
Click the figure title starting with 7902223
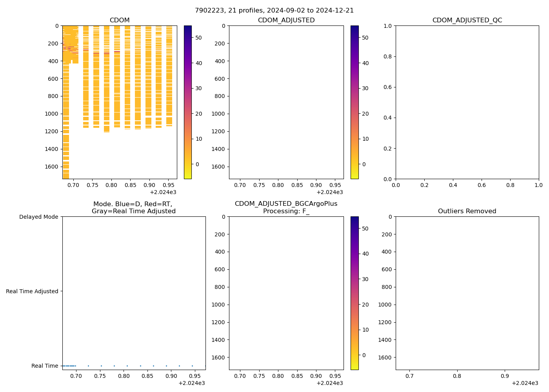(x=274, y=11)
